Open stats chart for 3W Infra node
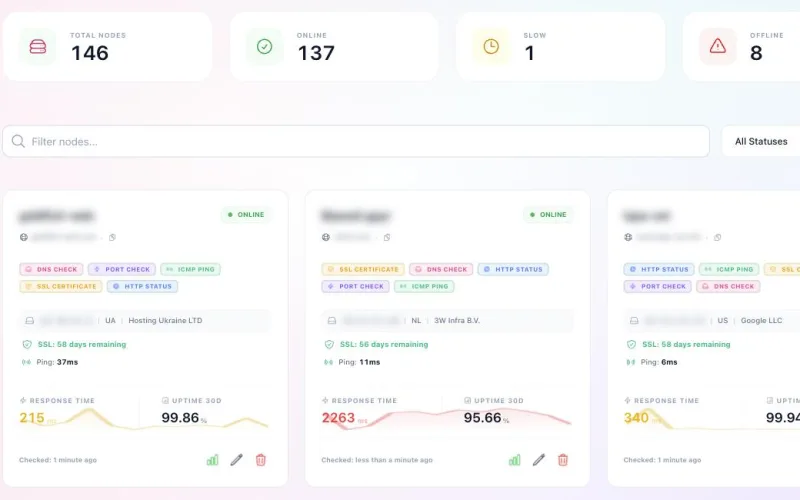Screen dimensions: 800x500 coord(514,460)
